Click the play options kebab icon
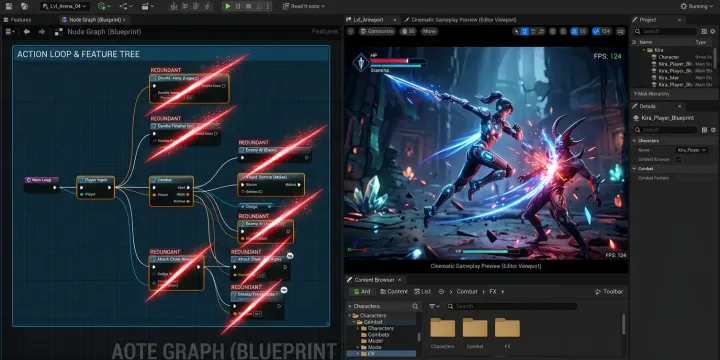The image size is (720, 360). click(x=268, y=6)
